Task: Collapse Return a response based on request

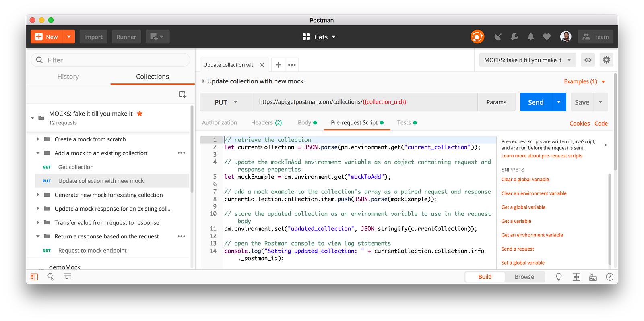Action: click(x=38, y=236)
